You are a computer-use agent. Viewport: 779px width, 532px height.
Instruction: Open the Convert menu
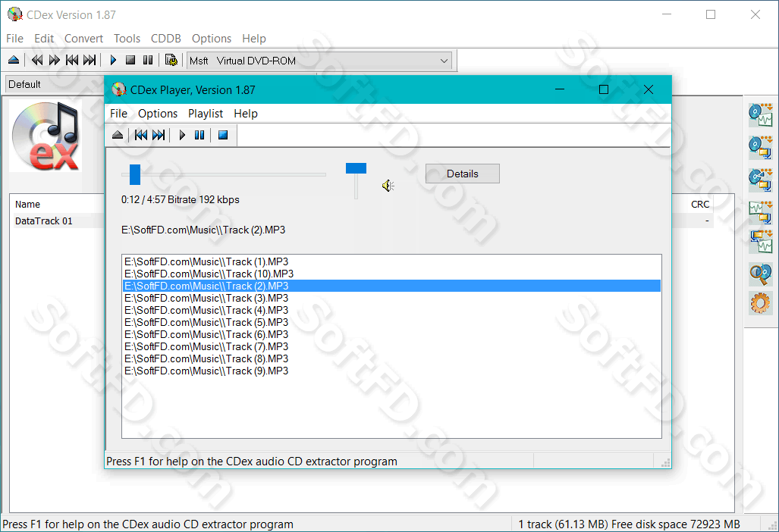pyautogui.click(x=83, y=39)
